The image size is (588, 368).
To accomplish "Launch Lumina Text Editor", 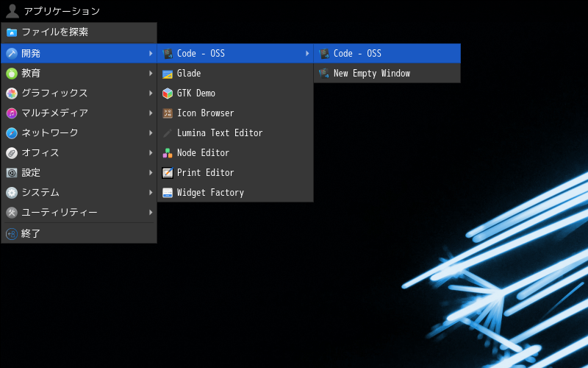I will pyautogui.click(x=235, y=133).
